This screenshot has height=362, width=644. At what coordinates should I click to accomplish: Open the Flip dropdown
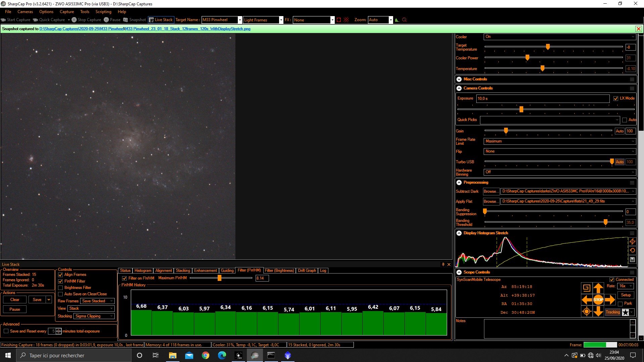560,152
